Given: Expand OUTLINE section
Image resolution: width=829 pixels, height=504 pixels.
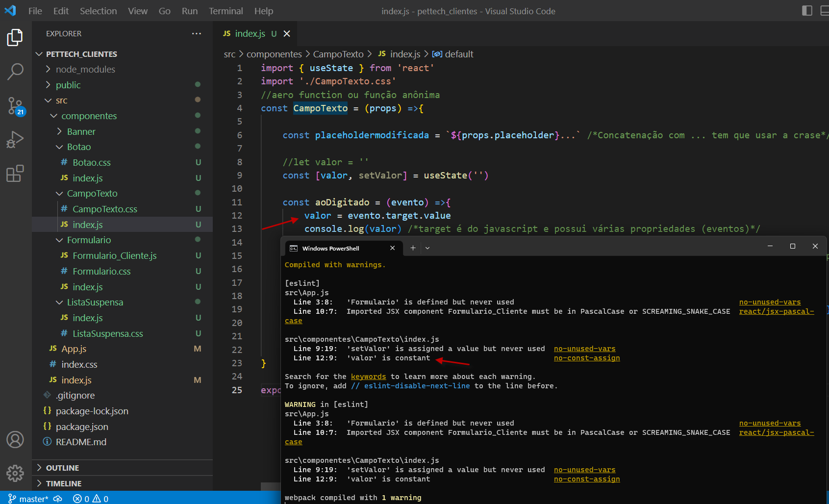Looking at the screenshot, I should 62,468.
